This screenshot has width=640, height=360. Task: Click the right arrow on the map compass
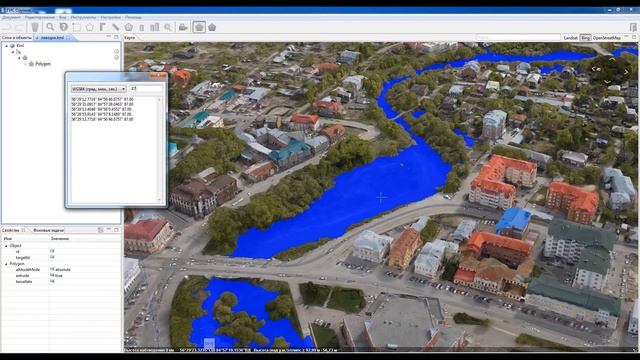pos(627,71)
